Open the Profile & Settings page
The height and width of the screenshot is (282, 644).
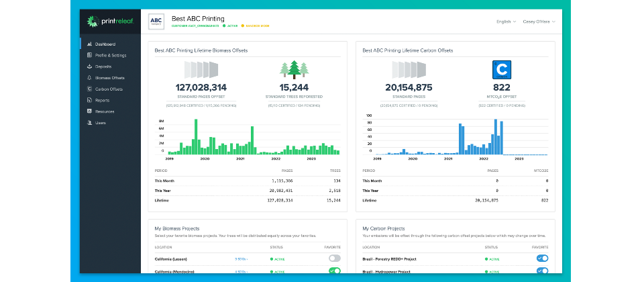click(110, 55)
